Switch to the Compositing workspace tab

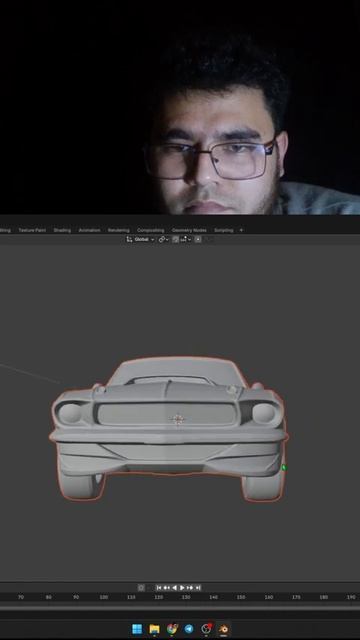pyautogui.click(x=151, y=230)
